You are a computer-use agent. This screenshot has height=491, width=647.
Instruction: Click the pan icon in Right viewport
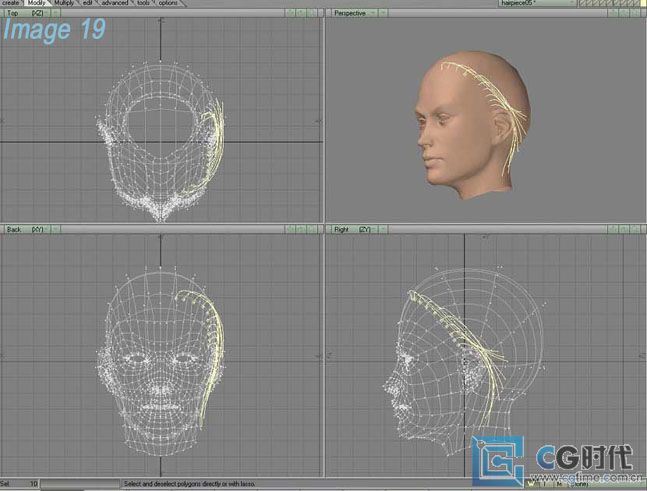pyautogui.click(x=614, y=229)
